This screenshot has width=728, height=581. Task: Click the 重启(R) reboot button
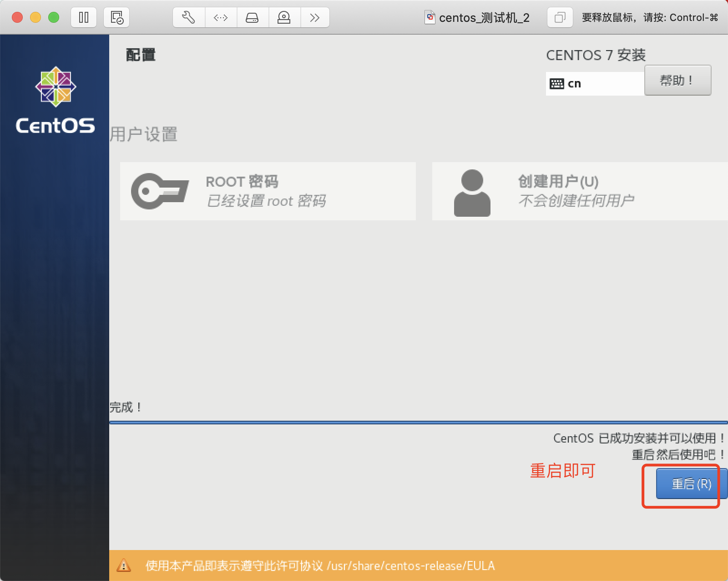[692, 484]
